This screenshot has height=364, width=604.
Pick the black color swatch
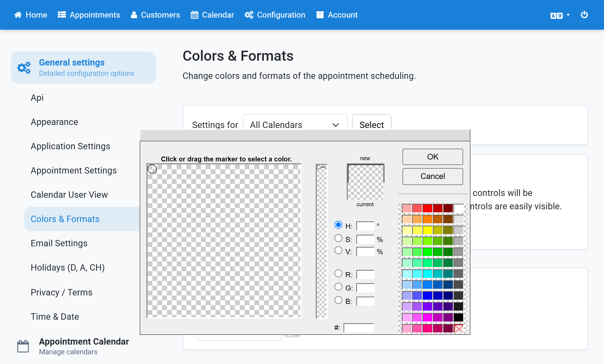[459, 318]
